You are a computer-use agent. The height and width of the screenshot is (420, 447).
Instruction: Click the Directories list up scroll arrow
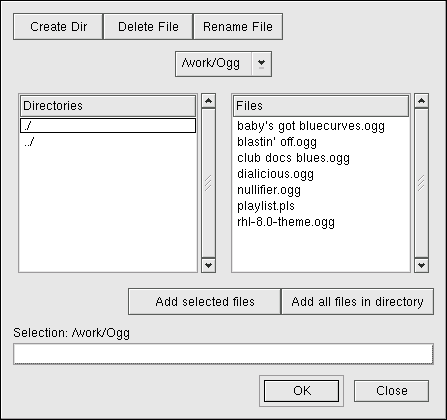click(x=209, y=101)
